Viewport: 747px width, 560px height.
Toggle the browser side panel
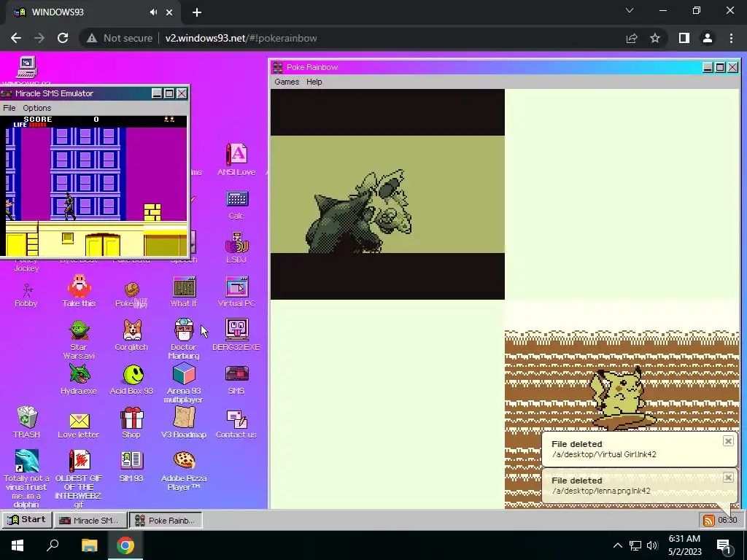[684, 38]
